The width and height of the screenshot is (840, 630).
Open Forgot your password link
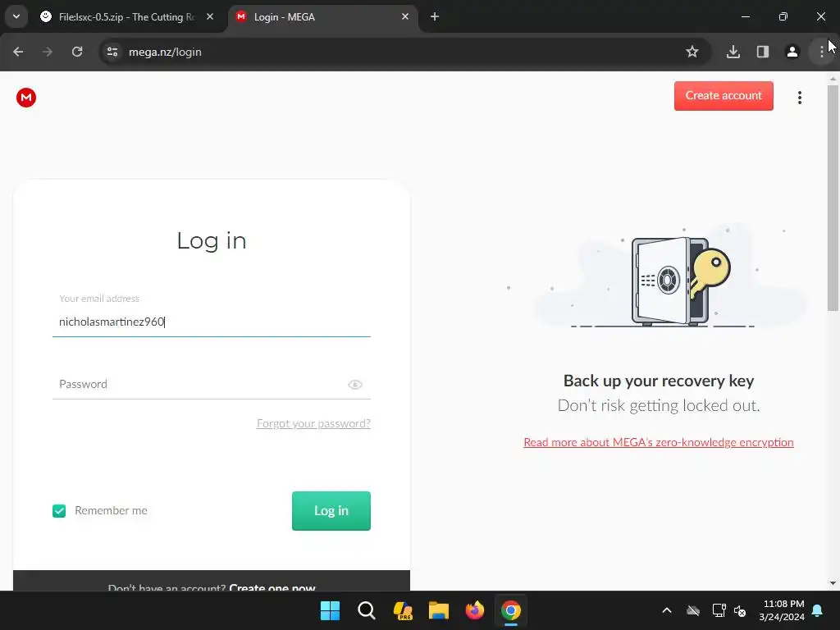(313, 423)
